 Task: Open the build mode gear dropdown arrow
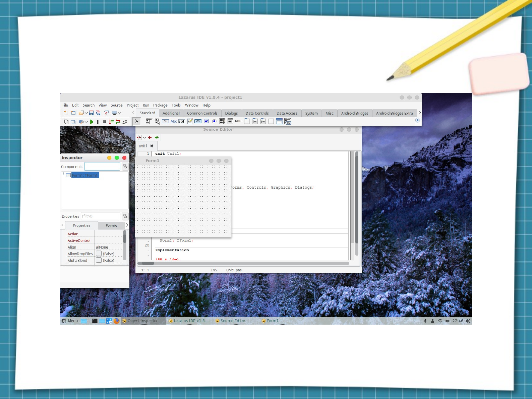(x=86, y=122)
